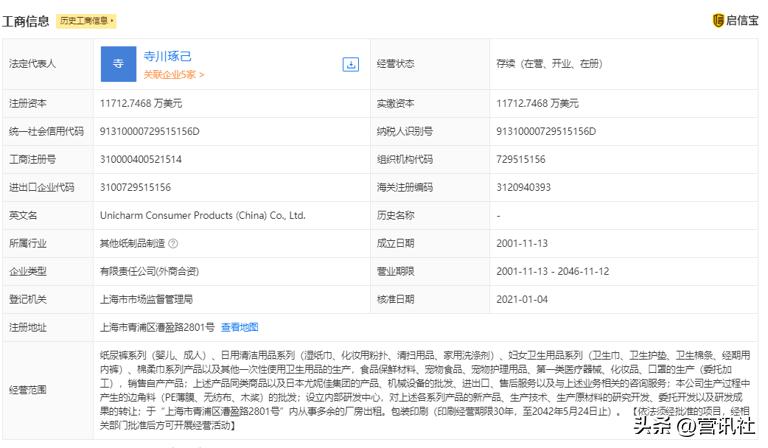Click registration authority 上海市市场监督管理局

tap(147, 299)
